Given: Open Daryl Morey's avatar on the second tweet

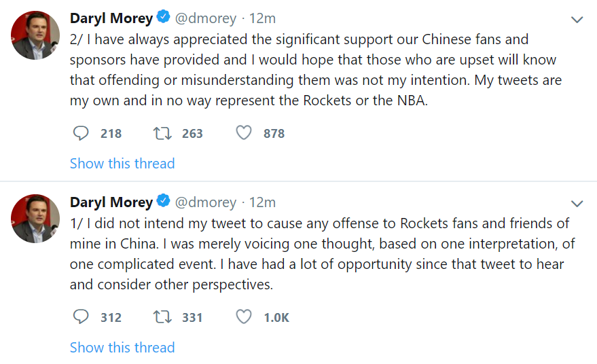Looking at the screenshot, I should [35, 219].
